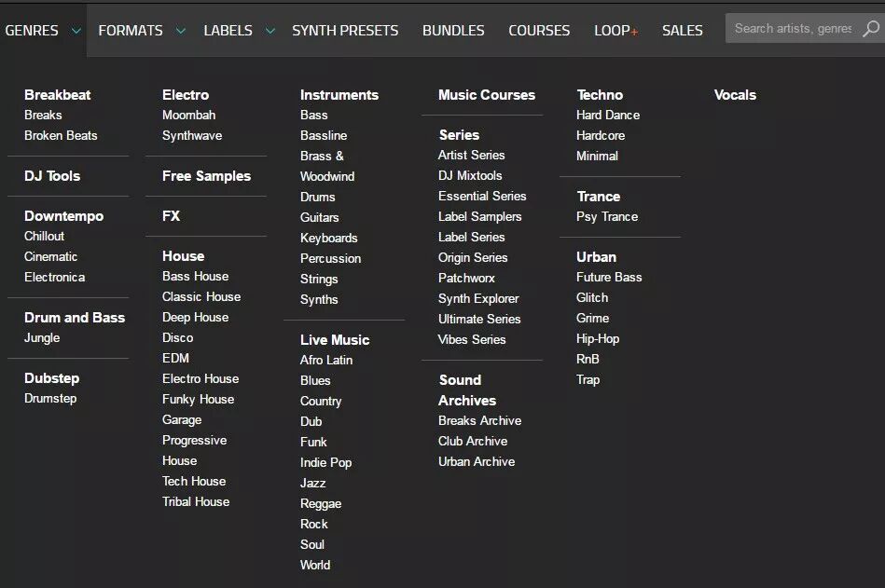Open the Live Music heading
885x588 pixels.
click(x=335, y=340)
